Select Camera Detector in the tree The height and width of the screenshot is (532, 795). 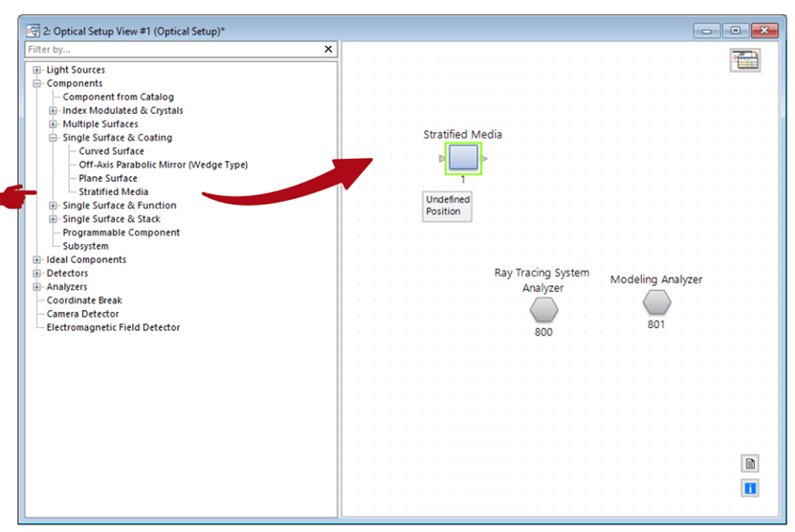pyautogui.click(x=82, y=314)
